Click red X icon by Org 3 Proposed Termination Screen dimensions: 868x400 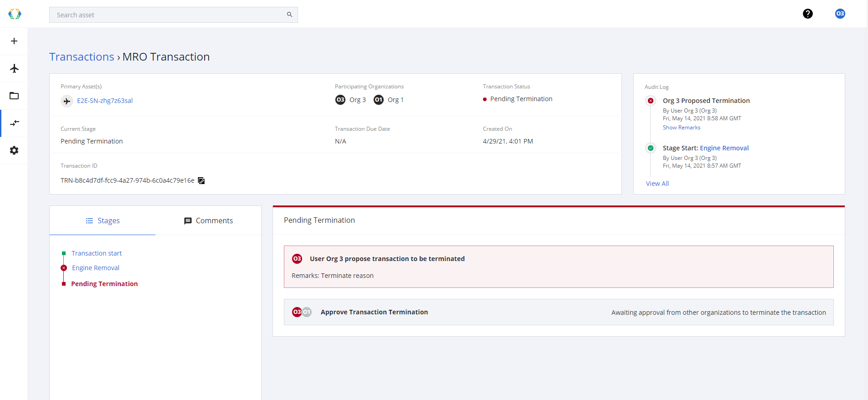(651, 101)
